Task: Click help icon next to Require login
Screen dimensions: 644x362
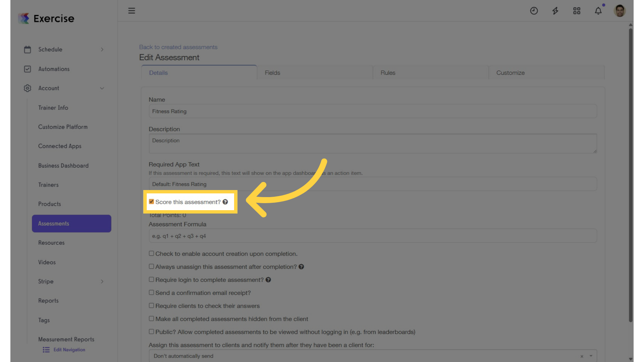Action: pos(268,280)
